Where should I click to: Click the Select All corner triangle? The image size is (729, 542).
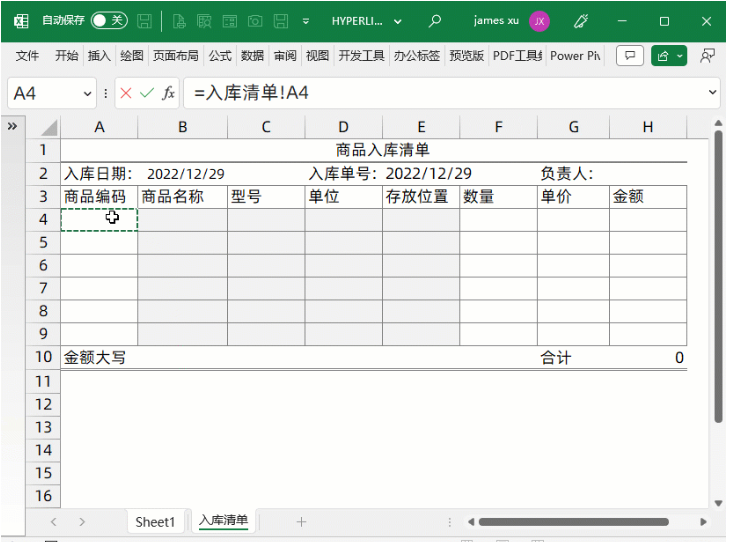click(x=48, y=127)
